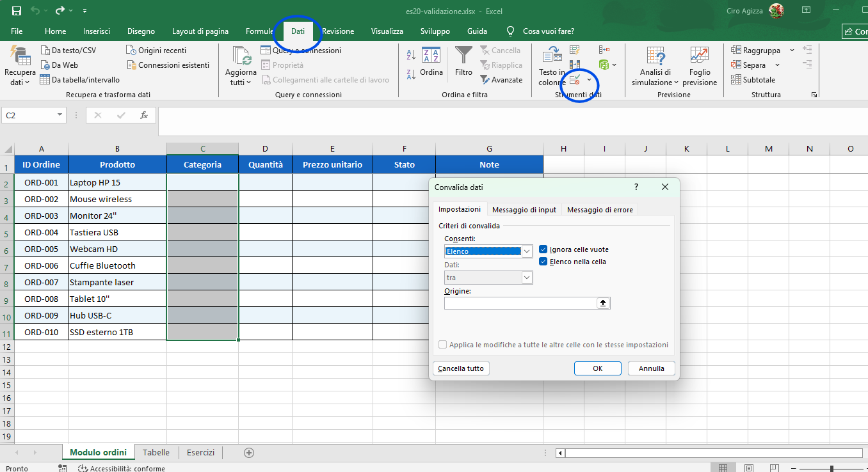Toggle the Filtro funnel button
The height and width of the screenshot is (472, 868).
pyautogui.click(x=463, y=61)
